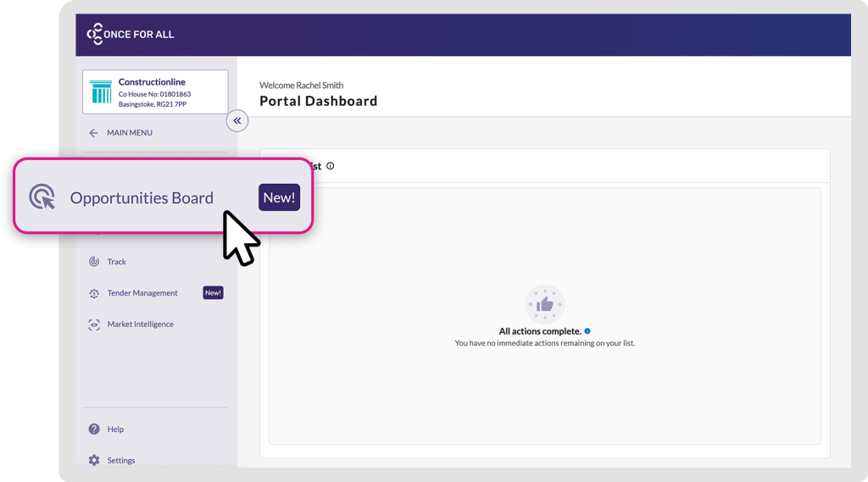Select the Portal Dashboard heading

[319, 102]
